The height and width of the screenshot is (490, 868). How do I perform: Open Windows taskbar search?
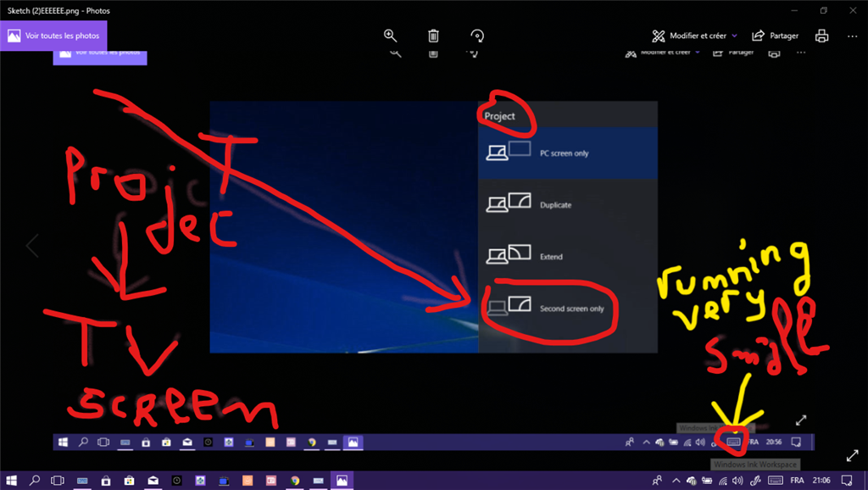click(34, 481)
